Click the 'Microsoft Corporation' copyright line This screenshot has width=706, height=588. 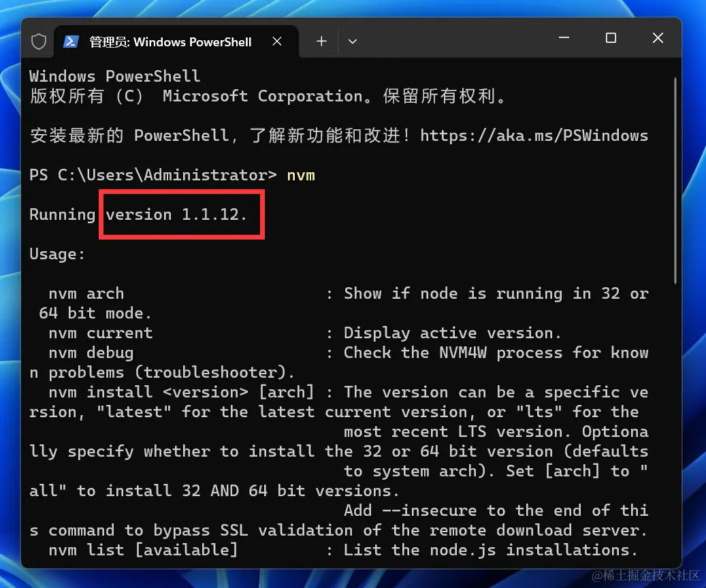click(x=268, y=96)
